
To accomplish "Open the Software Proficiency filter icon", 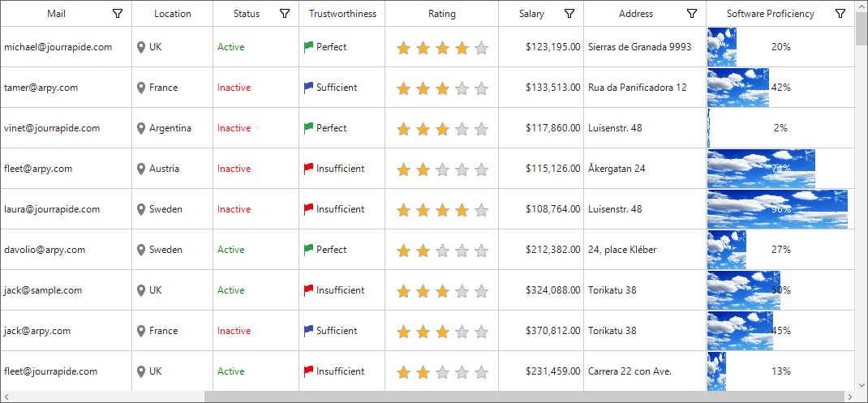I will (x=840, y=14).
